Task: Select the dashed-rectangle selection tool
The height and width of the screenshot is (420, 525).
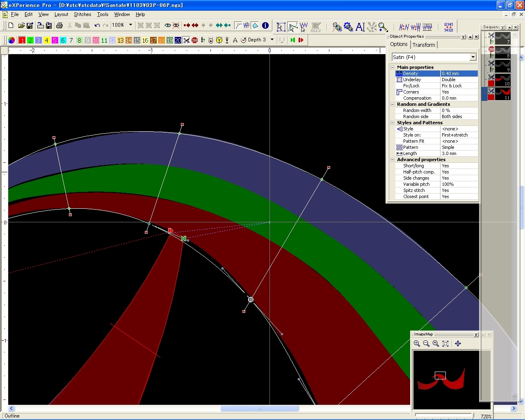Action: (281, 27)
